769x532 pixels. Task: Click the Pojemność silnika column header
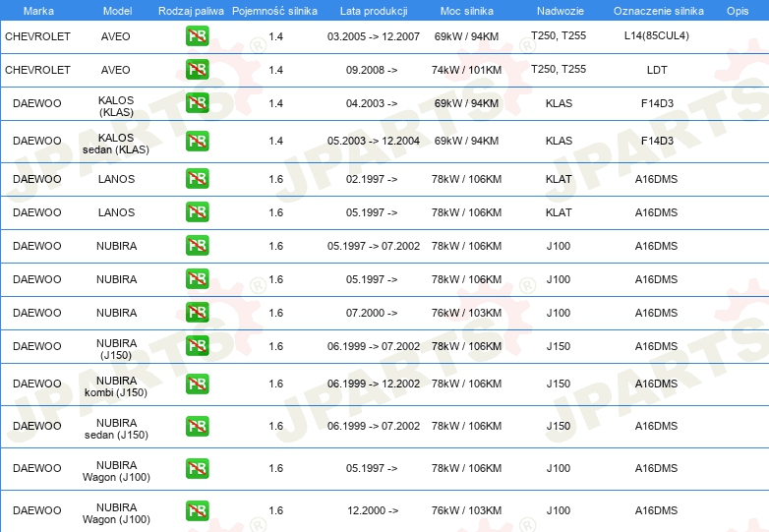(274, 11)
